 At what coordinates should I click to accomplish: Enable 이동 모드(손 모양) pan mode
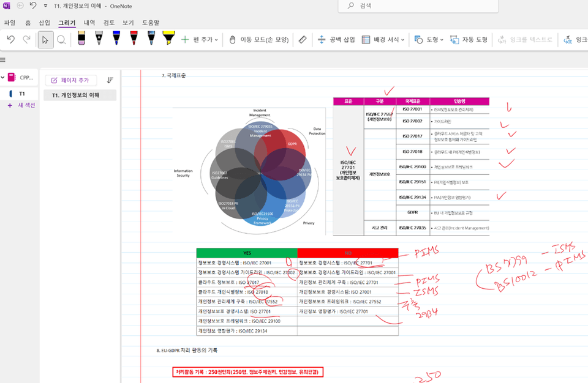258,39
